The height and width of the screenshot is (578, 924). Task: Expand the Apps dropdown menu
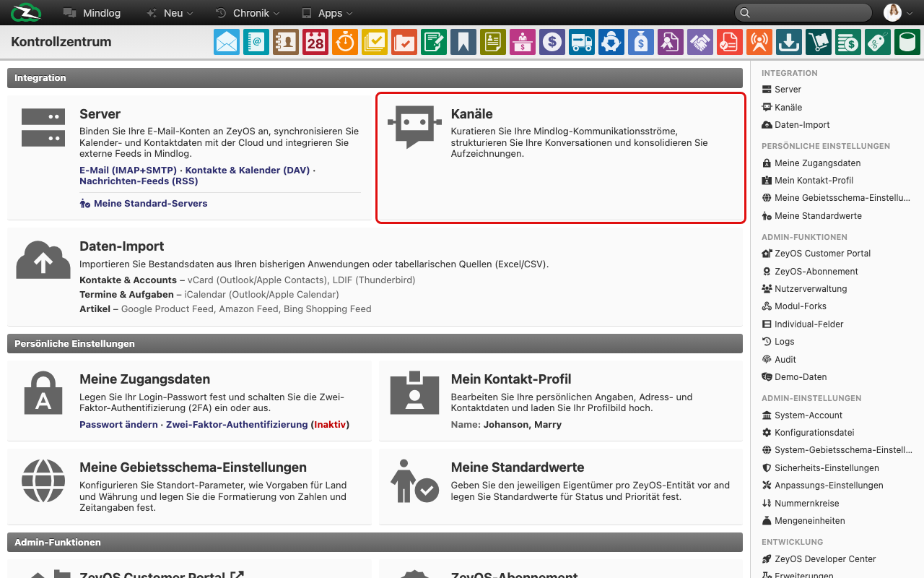point(327,13)
